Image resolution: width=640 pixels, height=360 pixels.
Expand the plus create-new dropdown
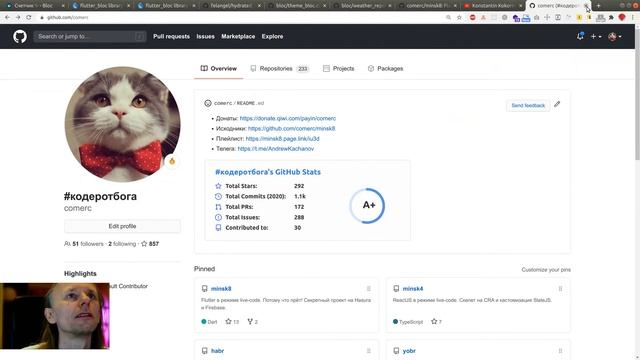pos(596,36)
